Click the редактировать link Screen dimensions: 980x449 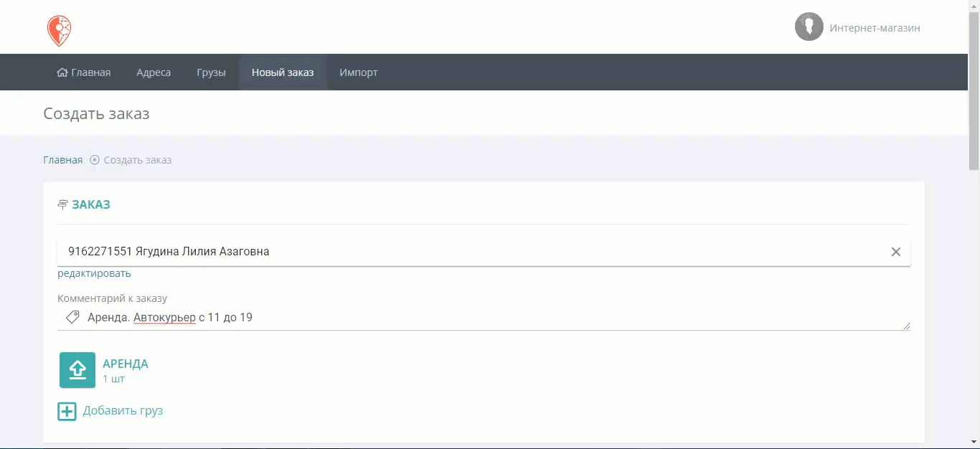94,273
